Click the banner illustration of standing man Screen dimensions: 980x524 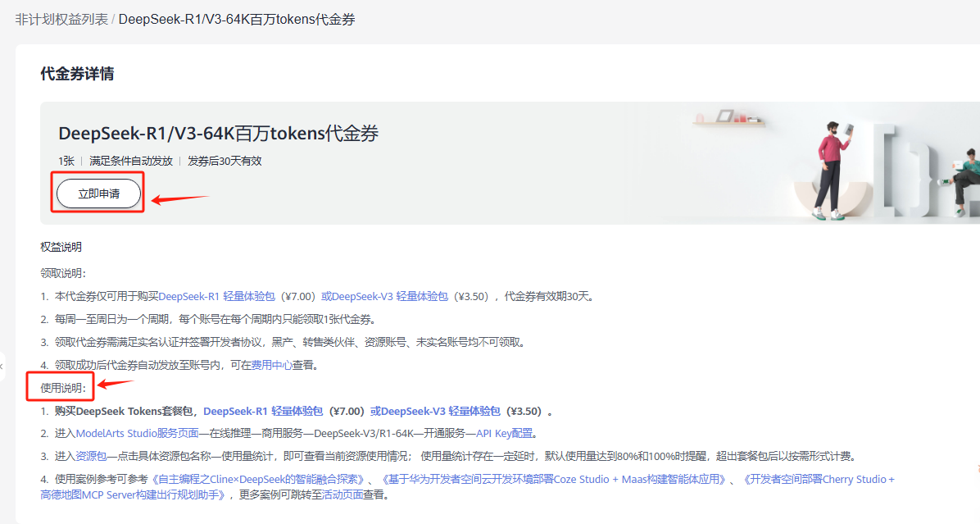(x=833, y=170)
